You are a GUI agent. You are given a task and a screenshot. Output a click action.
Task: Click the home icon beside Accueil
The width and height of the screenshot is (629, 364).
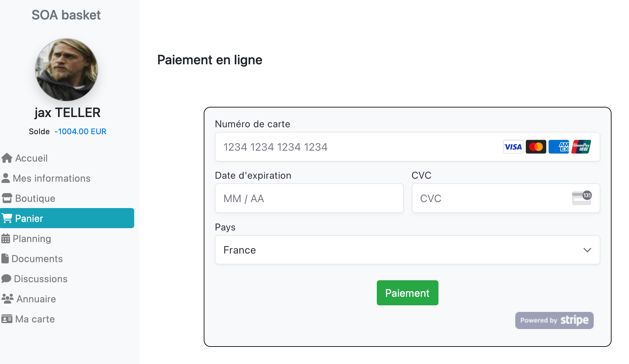7,158
